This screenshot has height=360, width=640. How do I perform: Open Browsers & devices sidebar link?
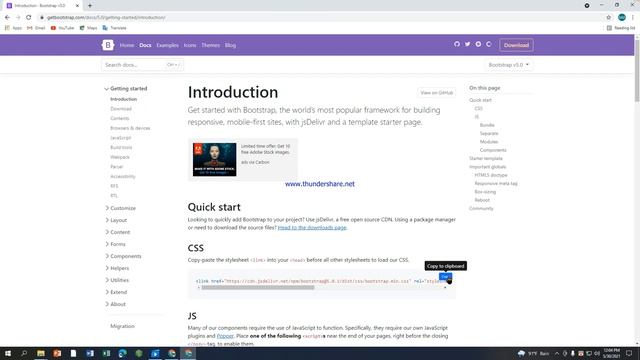(130, 128)
